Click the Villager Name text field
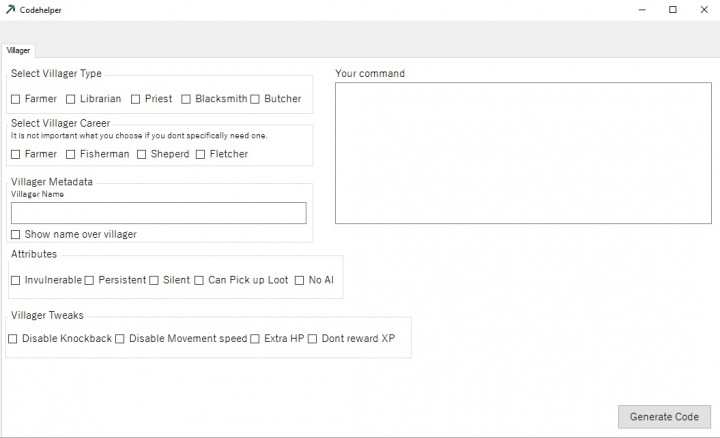The image size is (720, 438). point(158,213)
